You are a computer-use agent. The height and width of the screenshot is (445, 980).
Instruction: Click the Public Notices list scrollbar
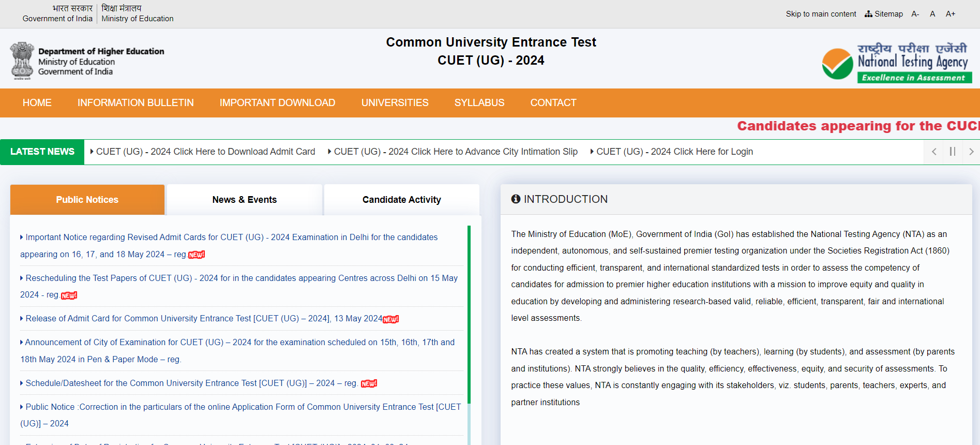469,315
